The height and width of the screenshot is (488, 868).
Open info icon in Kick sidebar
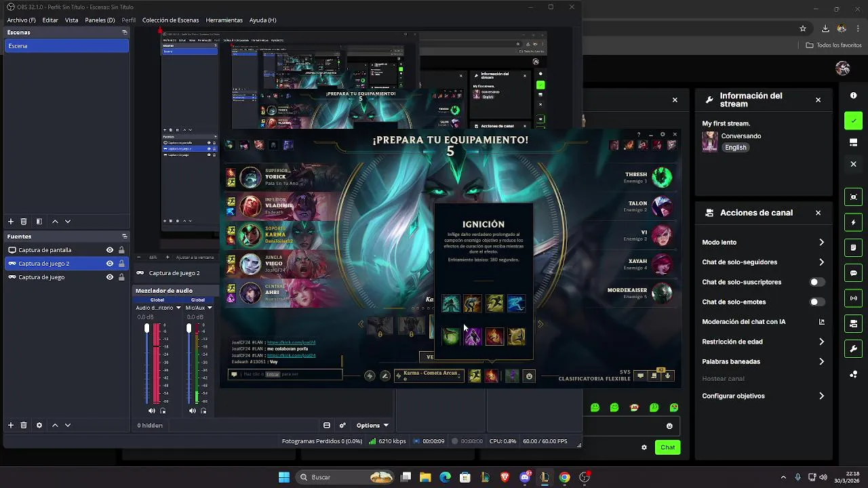854,96
